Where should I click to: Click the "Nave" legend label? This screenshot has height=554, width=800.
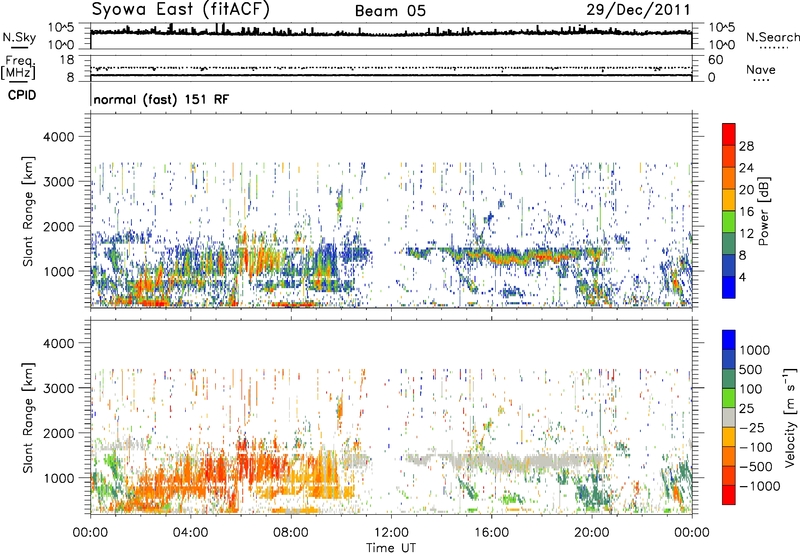coord(761,69)
